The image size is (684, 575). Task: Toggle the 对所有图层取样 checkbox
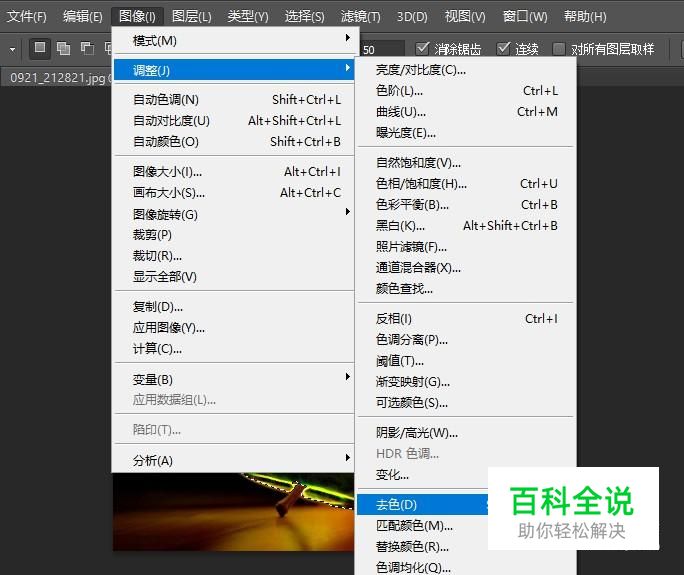[x=558, y=48]
